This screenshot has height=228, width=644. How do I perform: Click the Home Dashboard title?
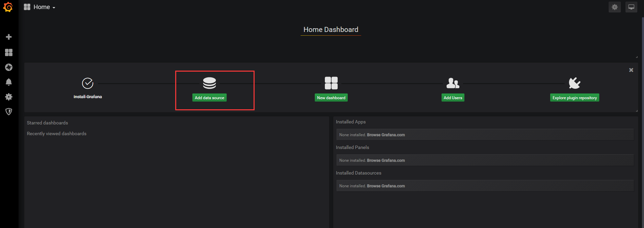coord(331,30)
